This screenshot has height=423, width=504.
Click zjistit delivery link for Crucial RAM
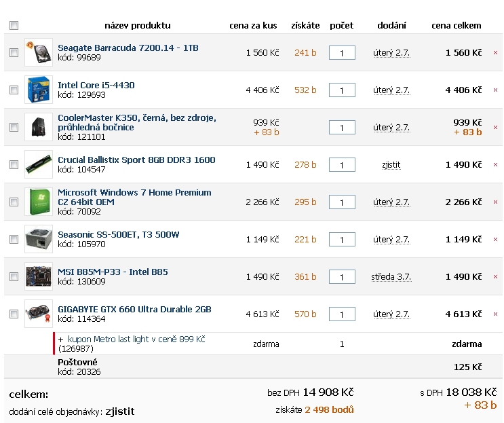[x=391, y=165]
